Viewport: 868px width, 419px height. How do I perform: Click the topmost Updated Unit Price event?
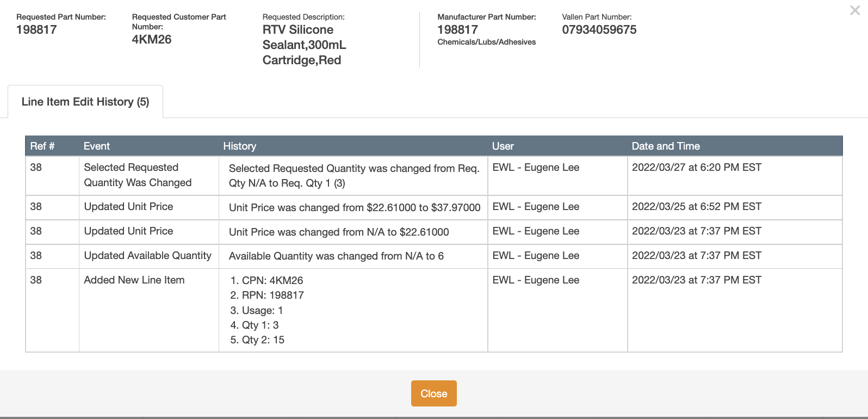(x=128, y=207)
